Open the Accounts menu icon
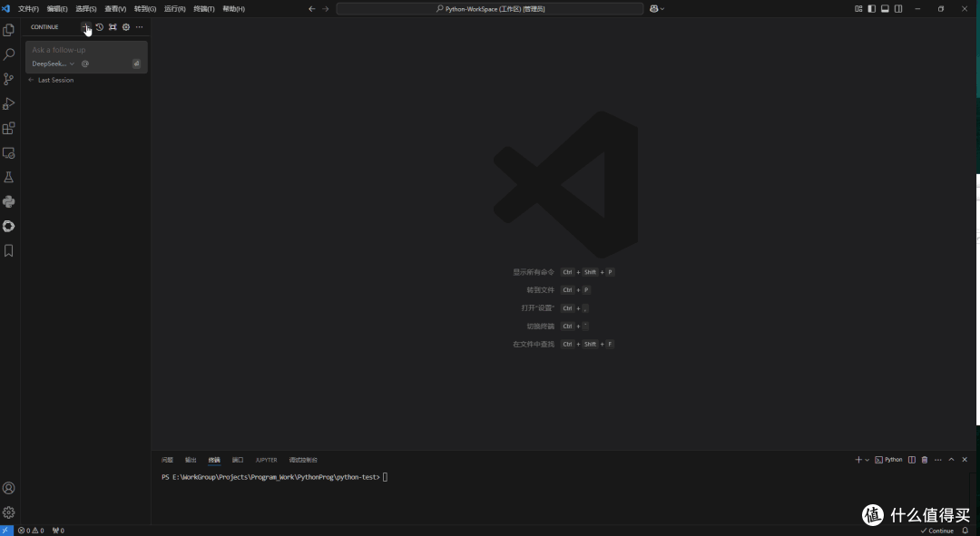This screenshot has width=980, height=536. click(x=9, y=488)
